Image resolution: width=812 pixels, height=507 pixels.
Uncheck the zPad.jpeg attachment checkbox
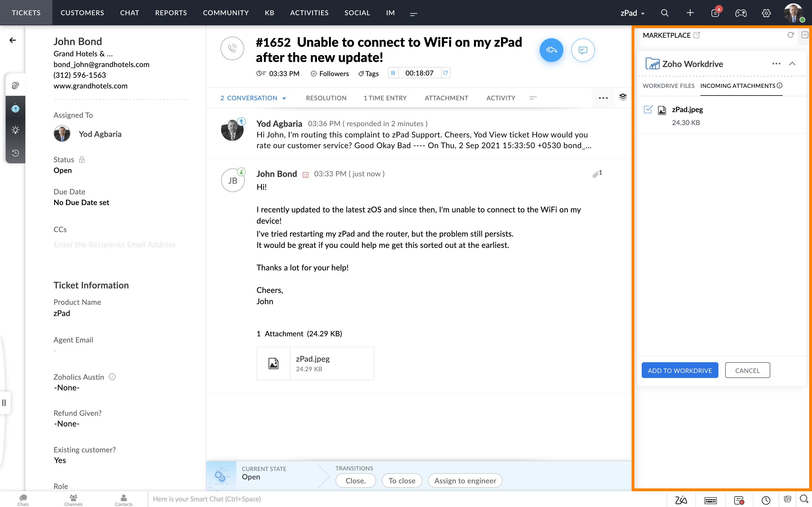[x=648, y=110]
